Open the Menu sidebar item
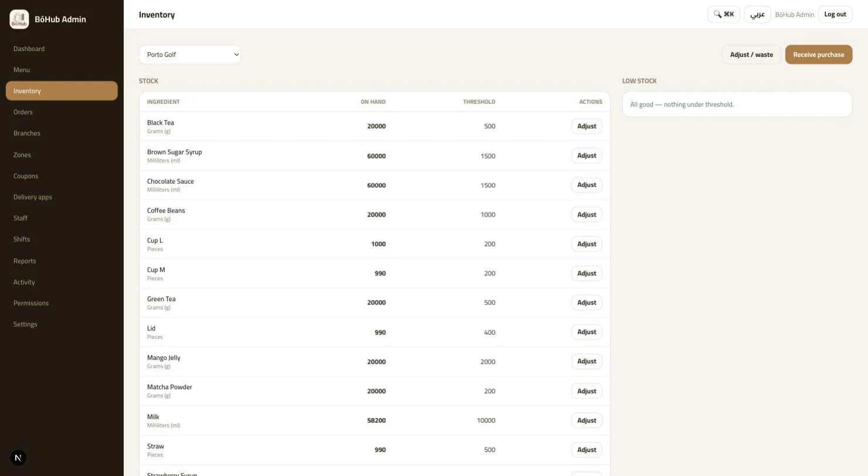This screenshot has height=476, width=868. tap(62, 70)
